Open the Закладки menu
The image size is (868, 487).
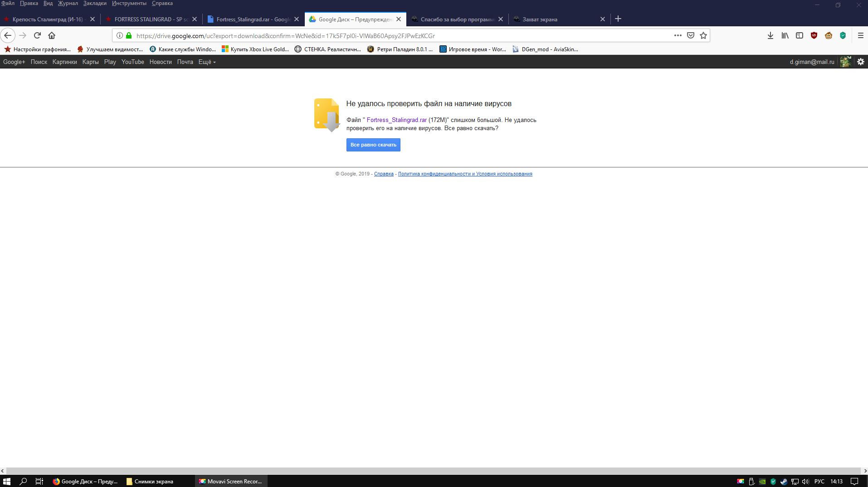point(95,3)
